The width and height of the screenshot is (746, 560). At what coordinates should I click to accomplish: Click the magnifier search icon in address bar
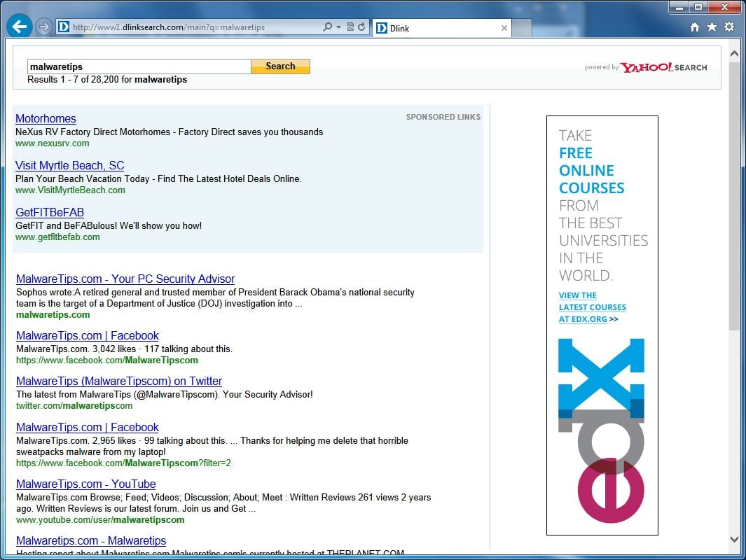tap(327, 27)
